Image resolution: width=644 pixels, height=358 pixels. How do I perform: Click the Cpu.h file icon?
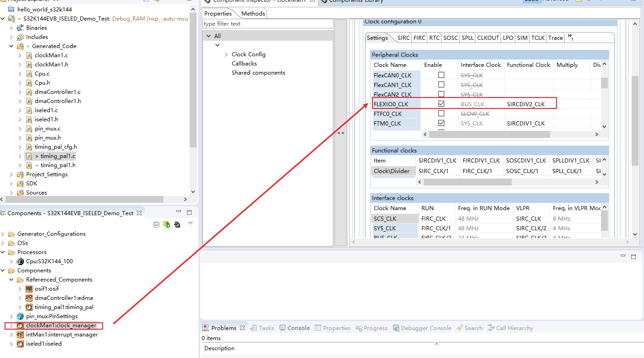[x=29, y=83]
